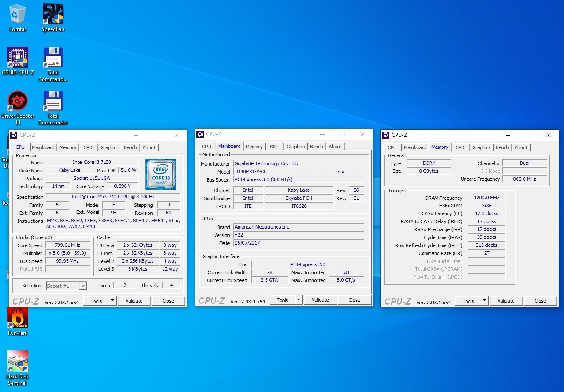564x392 pixels.
Task: Open CPUID CPU-Z desktop shortcut
Action: [x=18, y=61]
